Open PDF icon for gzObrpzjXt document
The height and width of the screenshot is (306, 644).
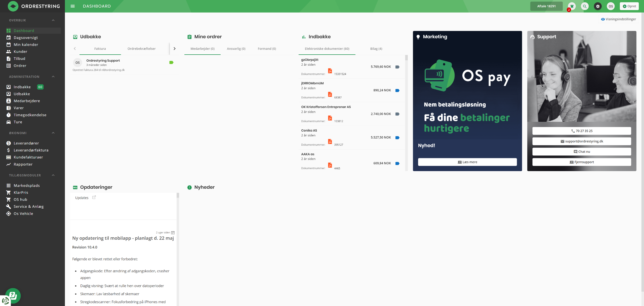330,71
